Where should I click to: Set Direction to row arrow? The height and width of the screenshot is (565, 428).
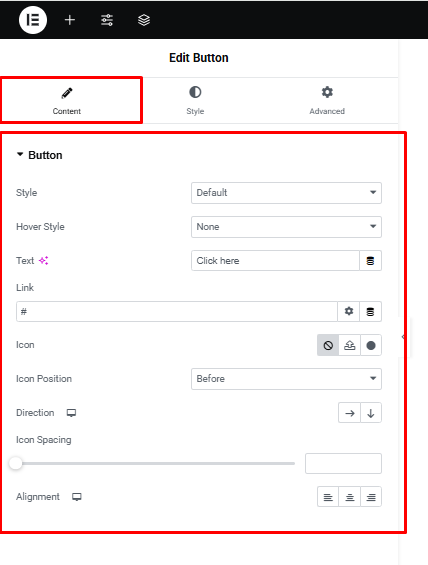(x=349, y=413)
